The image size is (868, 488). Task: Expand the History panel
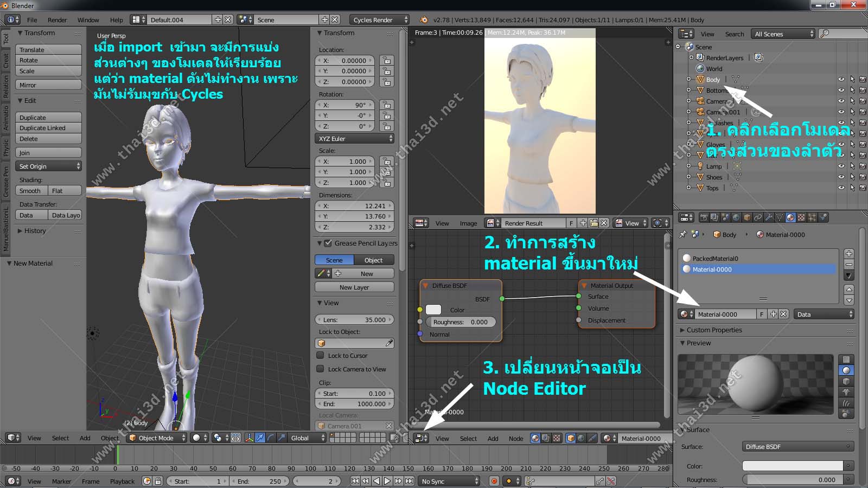point(34,230)
